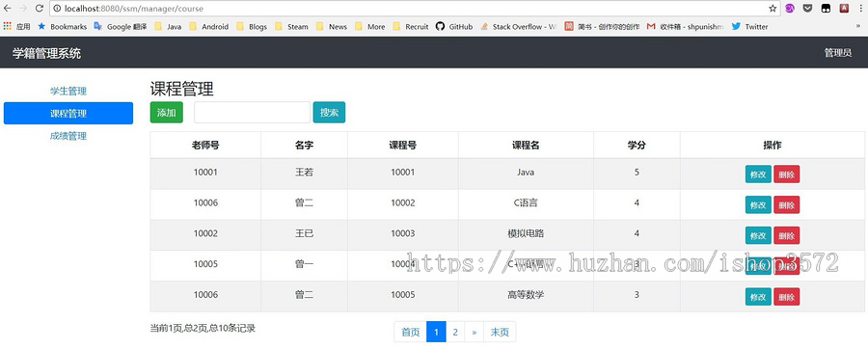Open the Recruit bookmarks folder

pos(410,26)
